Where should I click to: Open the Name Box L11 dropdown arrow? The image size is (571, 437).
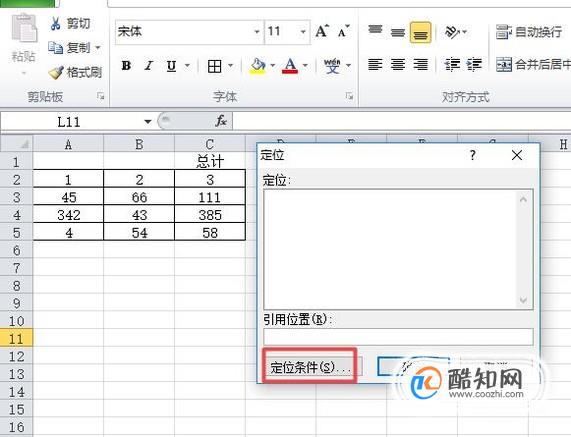147,121
